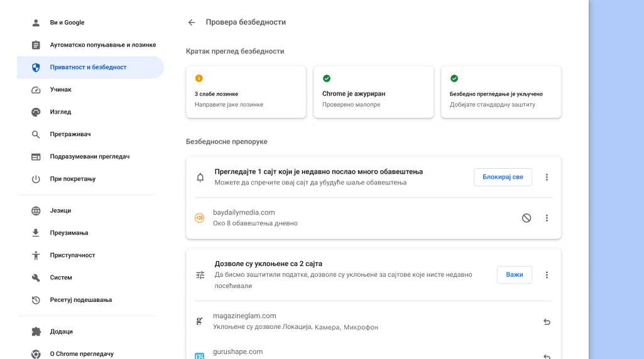This screenshot has height=359, width=644.
Task: Go to Изглед settings
Action: [x=90, y=112]
